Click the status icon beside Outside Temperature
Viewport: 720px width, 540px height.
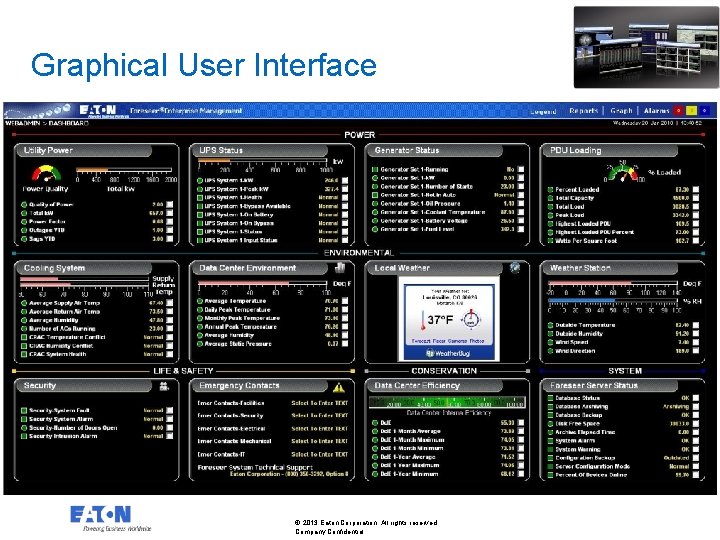click(550, 325)
